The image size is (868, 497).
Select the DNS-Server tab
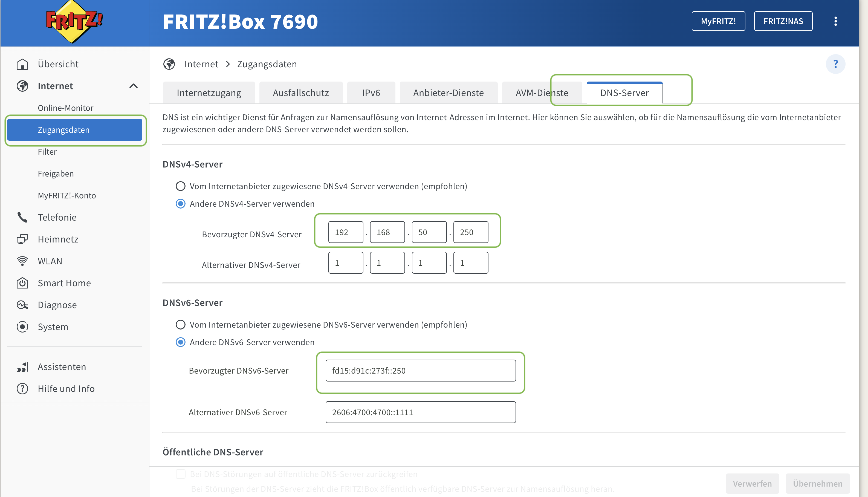[x=624, y=93]
